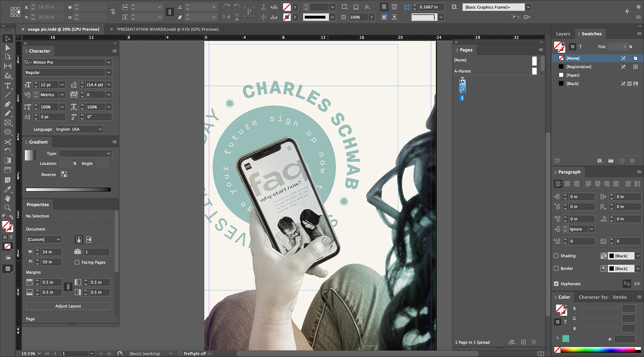The image size is (644, 357).
Task: Select the Note tool
Action: pos(7,180)
